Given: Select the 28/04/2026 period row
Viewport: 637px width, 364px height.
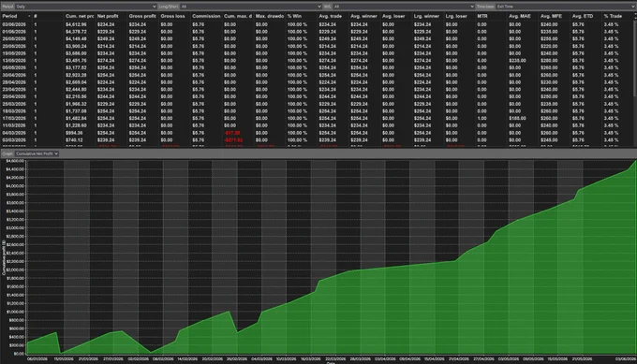Looking at the screenshot, I should click(317, 82).
